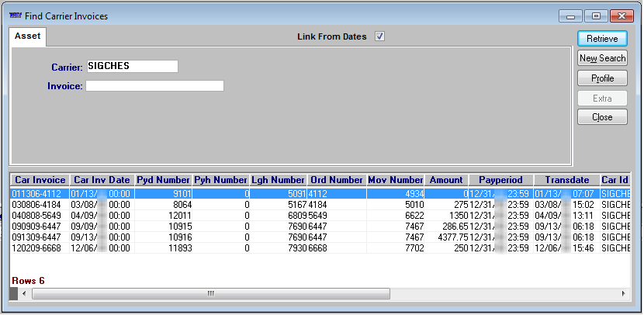Screen dimensions: 644x315
Task: Select invoice row 030806-4184
Action: (38, 204)
